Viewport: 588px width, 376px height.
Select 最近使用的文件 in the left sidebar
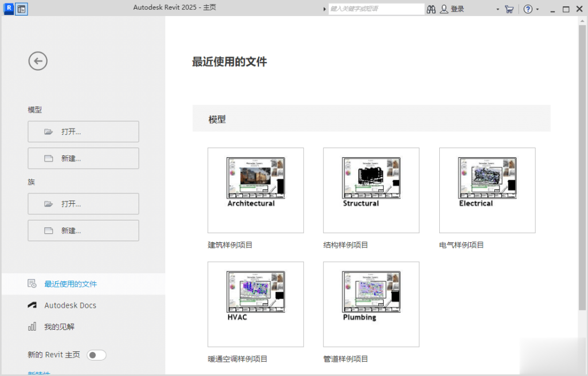click(x=83, y=284)
